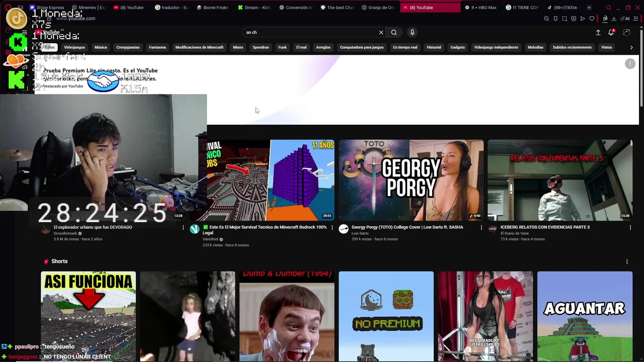The image size is (644, 362).
Task: Select the Computadora para juegos chip
Action: click(362, 47)
